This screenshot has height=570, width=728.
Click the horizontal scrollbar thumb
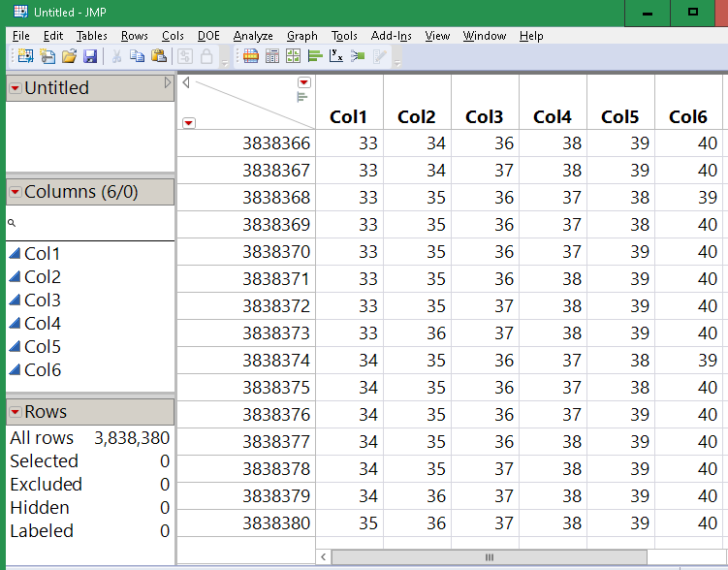489,557
